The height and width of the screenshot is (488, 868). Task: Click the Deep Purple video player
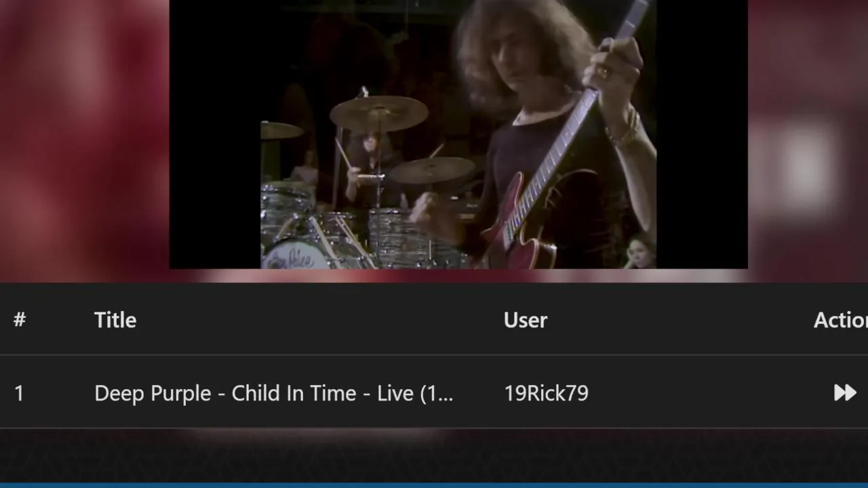pyautogui.click(x=458, y=134)
